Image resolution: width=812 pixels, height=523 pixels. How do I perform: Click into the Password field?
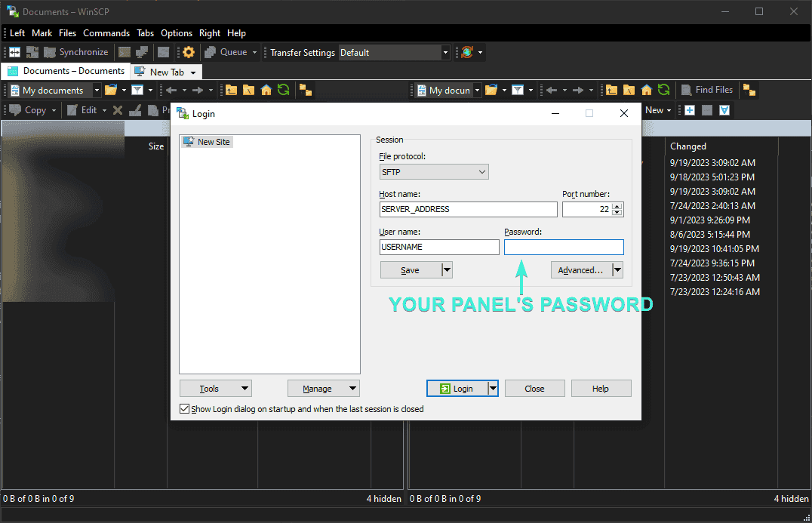pyautogui.click(x=564, y=248)
